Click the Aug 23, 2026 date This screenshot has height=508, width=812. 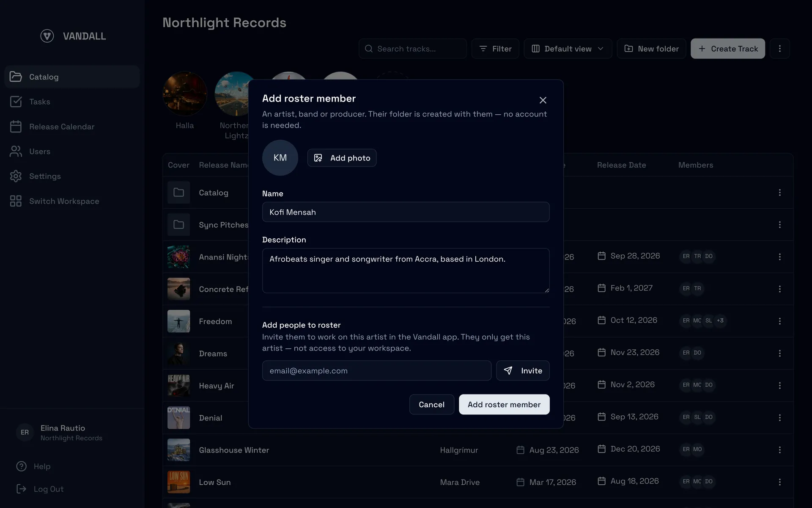point(548,450)
